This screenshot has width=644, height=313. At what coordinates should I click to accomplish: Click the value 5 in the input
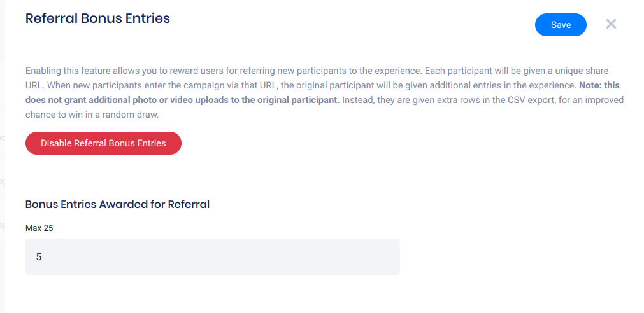coord(39,257)
